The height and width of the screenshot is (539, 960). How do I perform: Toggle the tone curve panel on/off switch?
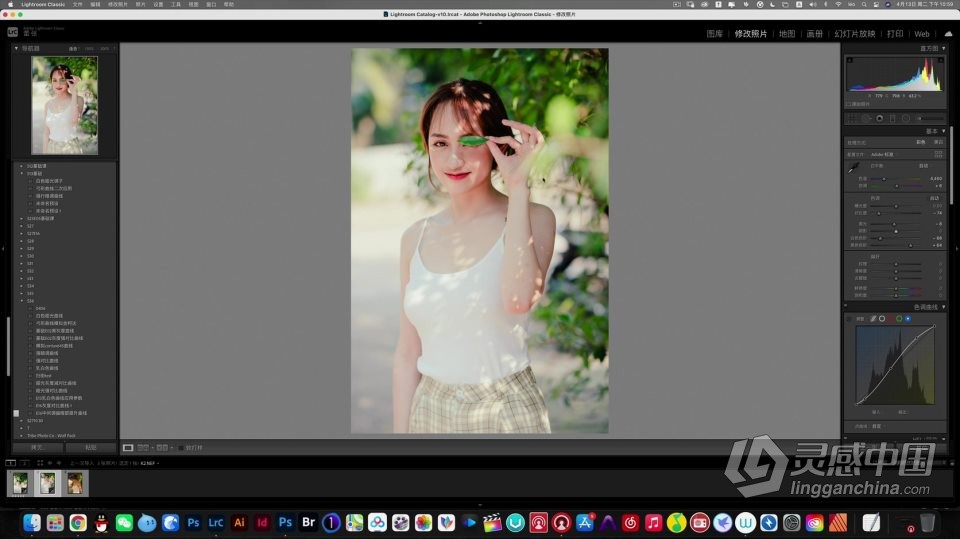coord(846,307)
